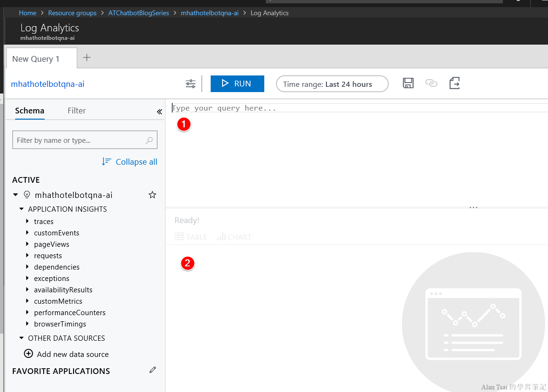Select the customMetrics table name
Viewport: 548px width, 392px height.
[58, 301]
